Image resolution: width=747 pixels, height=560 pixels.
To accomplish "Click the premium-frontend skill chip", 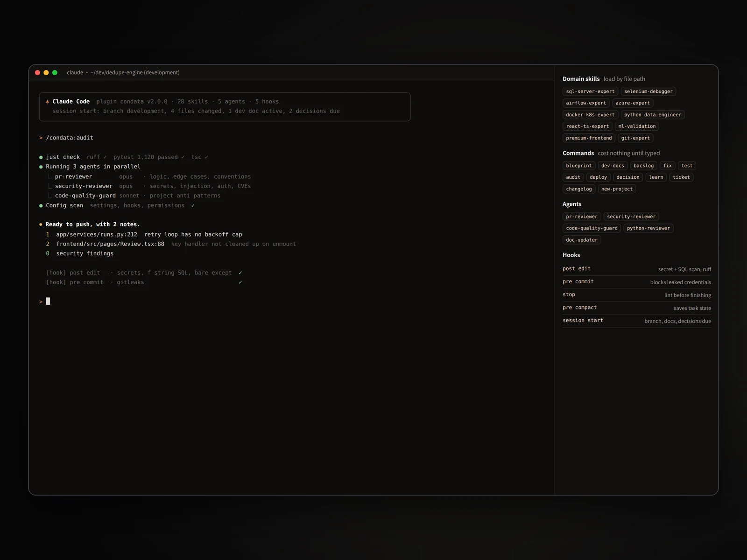I will (589, 138).
